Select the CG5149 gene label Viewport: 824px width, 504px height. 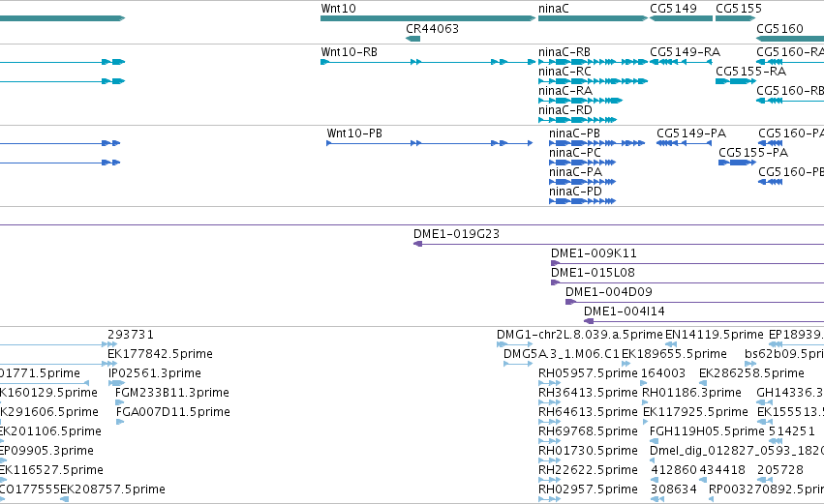pos(673,9)
